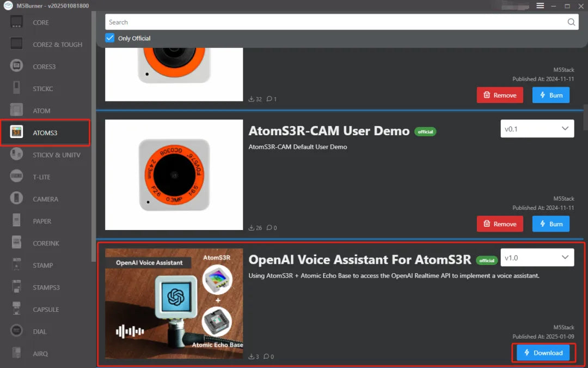Click download count icon on OpenAI Voice Assistant

[251, 357]
